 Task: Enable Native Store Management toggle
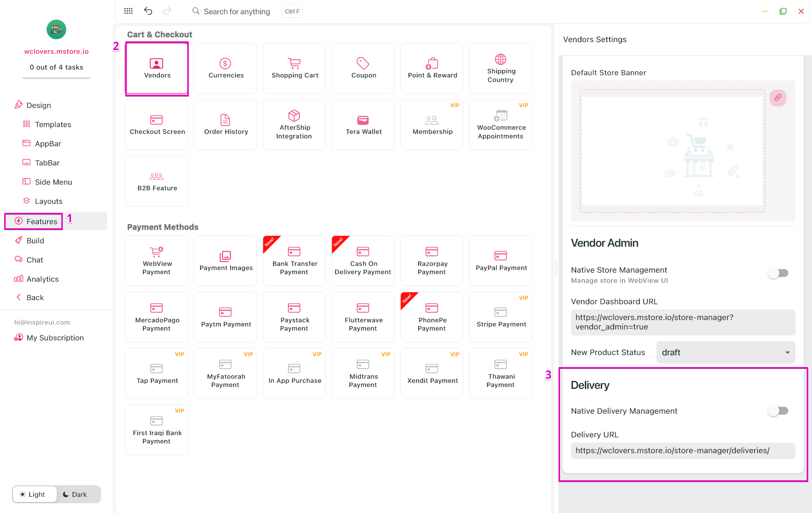tap(778, 273)
